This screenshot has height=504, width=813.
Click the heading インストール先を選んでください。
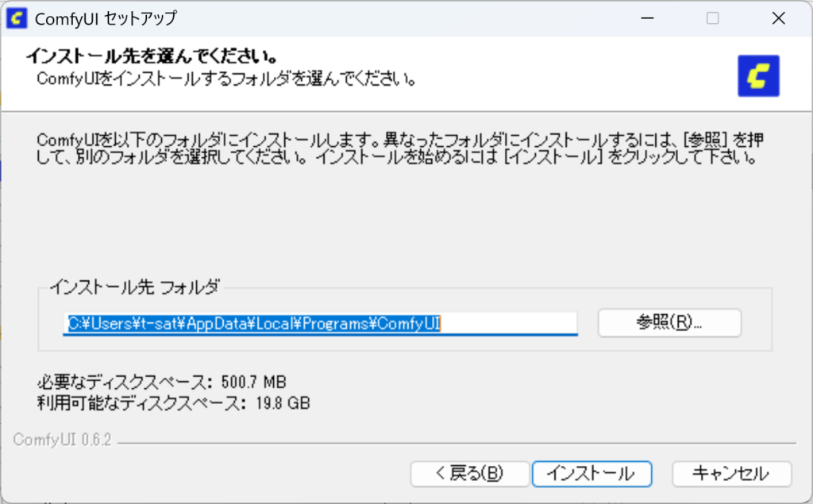tap(151, 58)
